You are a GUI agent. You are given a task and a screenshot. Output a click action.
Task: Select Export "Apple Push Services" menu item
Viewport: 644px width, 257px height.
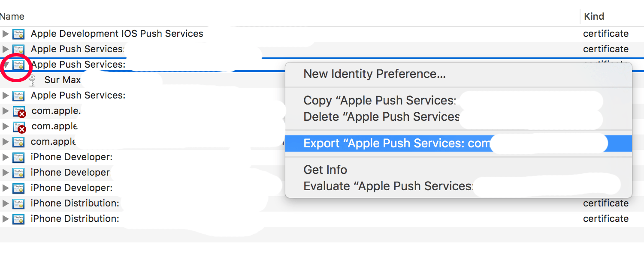(x=396, y=143)
